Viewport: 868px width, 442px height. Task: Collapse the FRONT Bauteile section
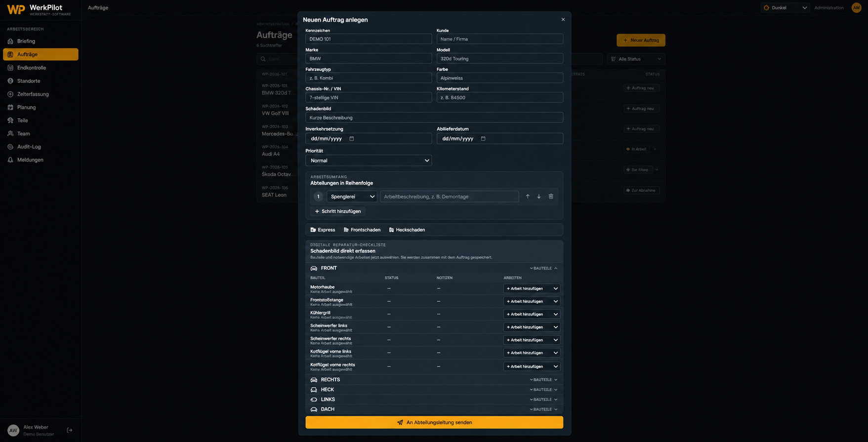click(543, 268)
